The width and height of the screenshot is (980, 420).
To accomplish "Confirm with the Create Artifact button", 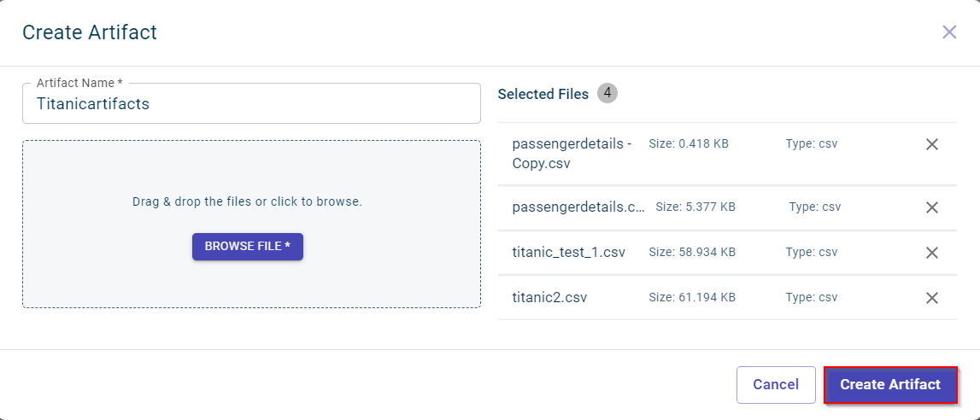I will tap(890, 385).
